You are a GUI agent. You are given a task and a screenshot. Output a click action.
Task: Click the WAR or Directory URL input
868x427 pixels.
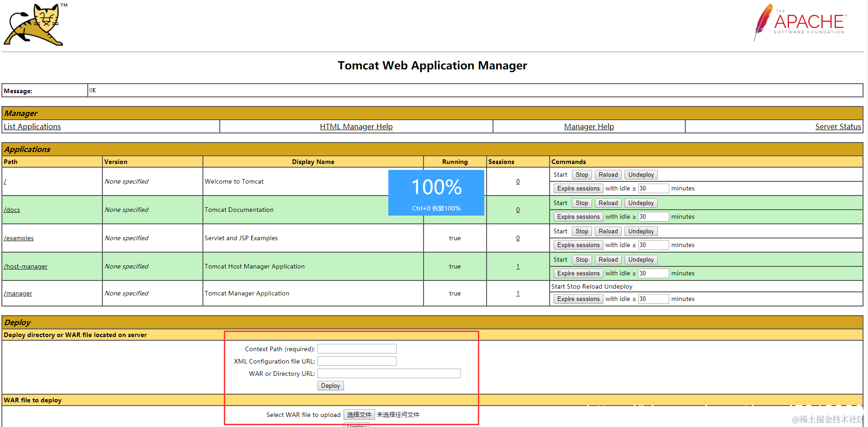[389, 374]
